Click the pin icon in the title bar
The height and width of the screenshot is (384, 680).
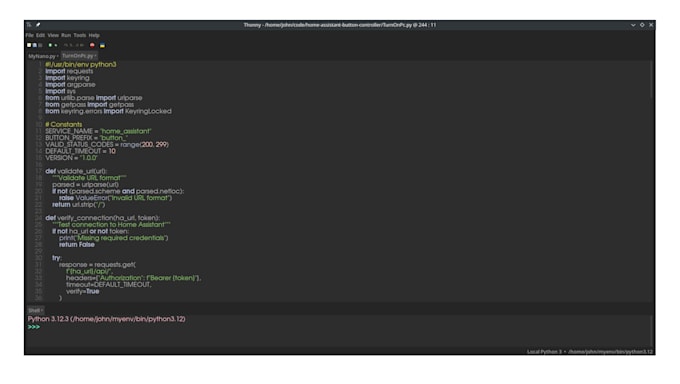(x=38, y=25)
